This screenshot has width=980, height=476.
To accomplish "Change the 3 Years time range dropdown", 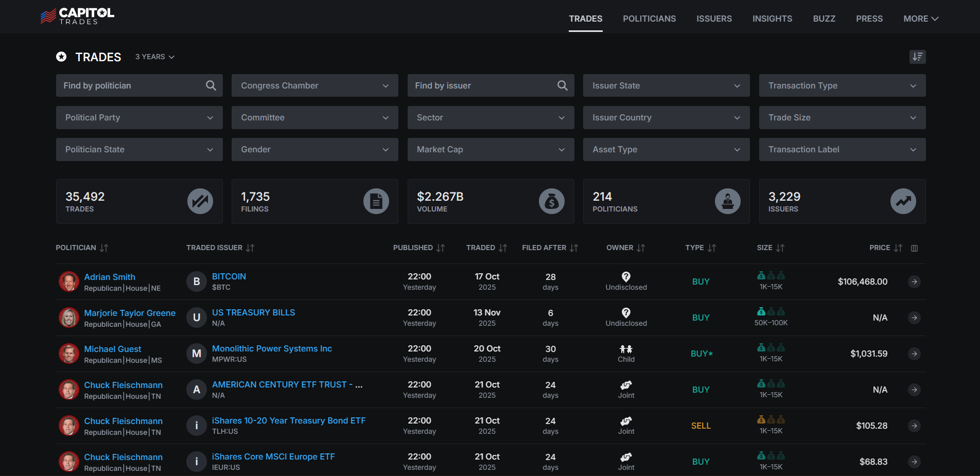I will [154, 57].
